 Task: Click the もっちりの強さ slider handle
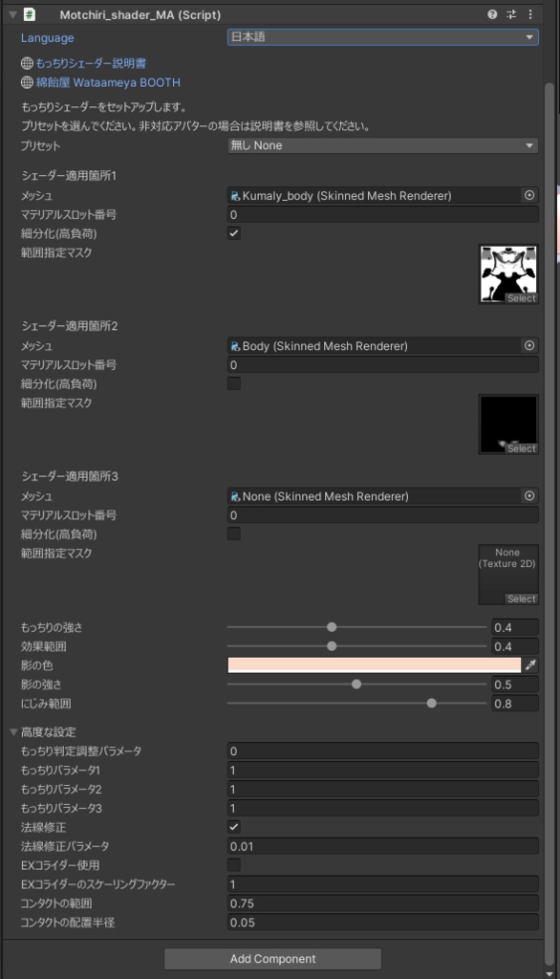click(332, 627)
